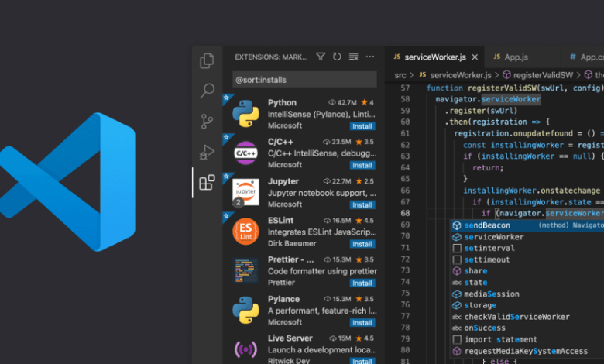Click the filter extensions funnel icon

[x=321, y=57]
